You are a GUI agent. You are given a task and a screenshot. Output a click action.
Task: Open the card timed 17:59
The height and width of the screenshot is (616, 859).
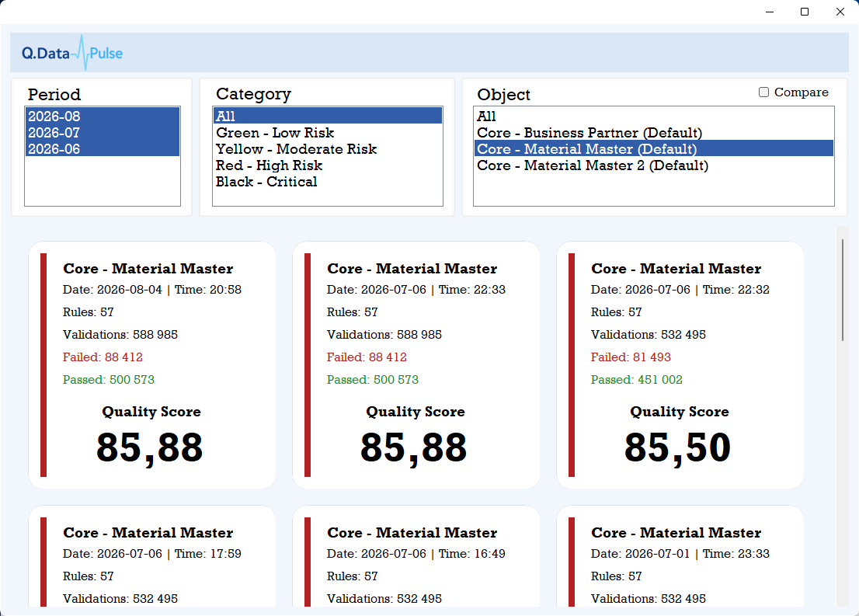pos(152,556)
